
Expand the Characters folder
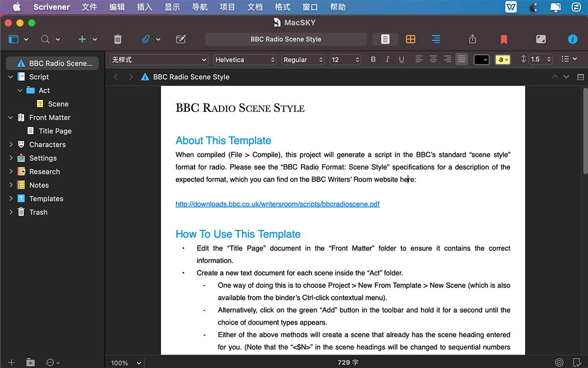tap(11, 145)
